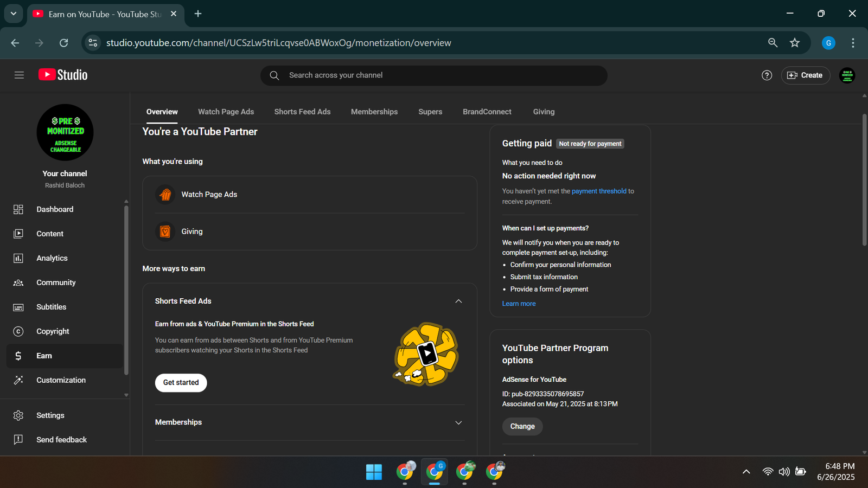The width and height of the screenshot is (868, 488).
Task: Open the hamburger navigation menu
Action: [19, 75]
